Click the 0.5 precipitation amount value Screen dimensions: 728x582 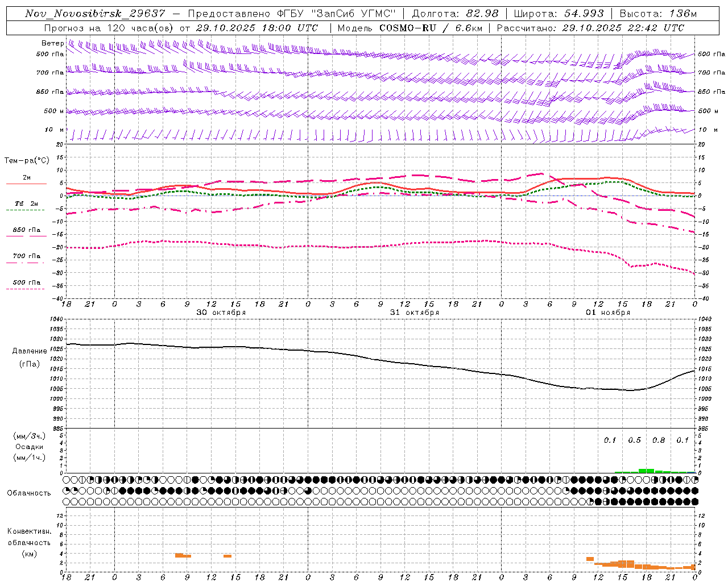click(634, 440)
